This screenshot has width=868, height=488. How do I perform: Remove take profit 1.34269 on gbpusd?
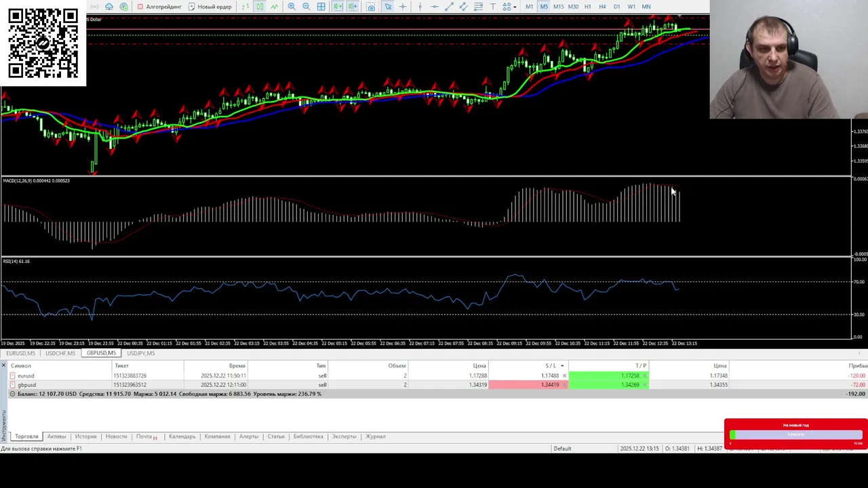click(645, 384)
